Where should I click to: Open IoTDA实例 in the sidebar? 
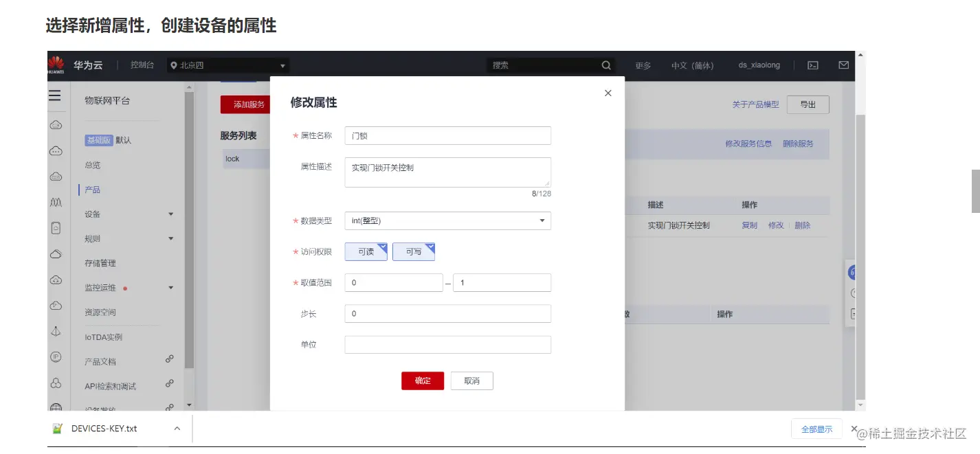pyautogui.click(x=104, y=337)
